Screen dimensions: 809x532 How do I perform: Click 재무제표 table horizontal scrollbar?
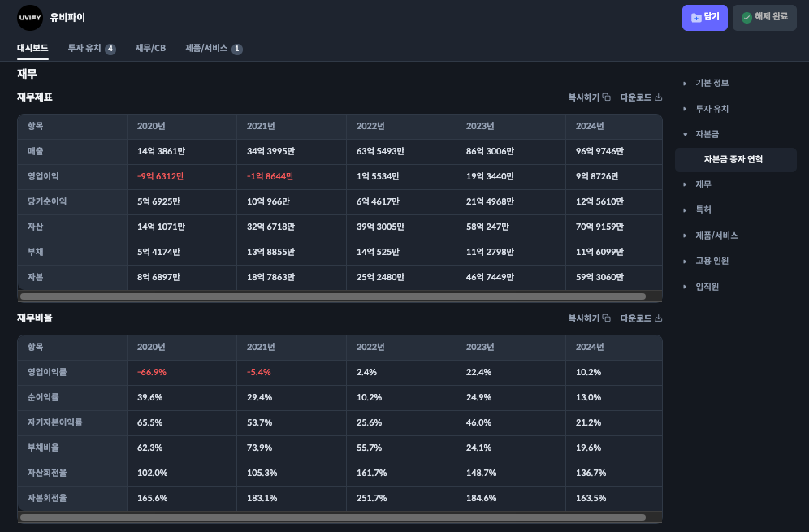(x=333, y=296)
